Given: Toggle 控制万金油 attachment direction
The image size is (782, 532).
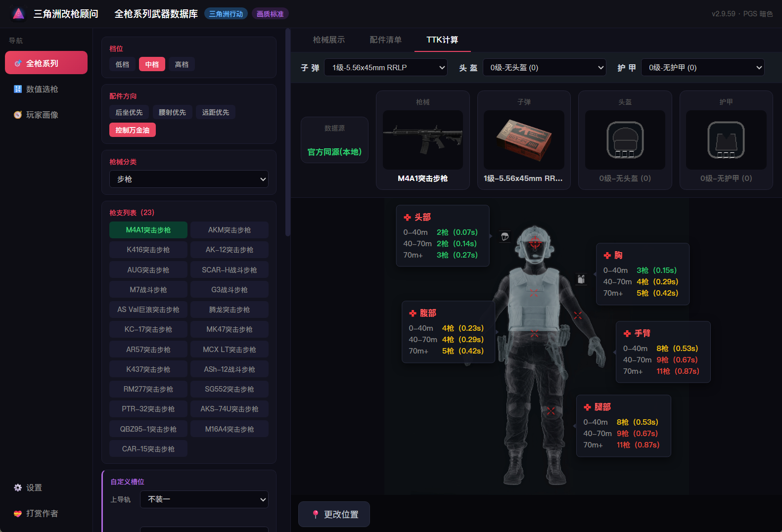Looking at the screenshot, I should click(133, 130).
